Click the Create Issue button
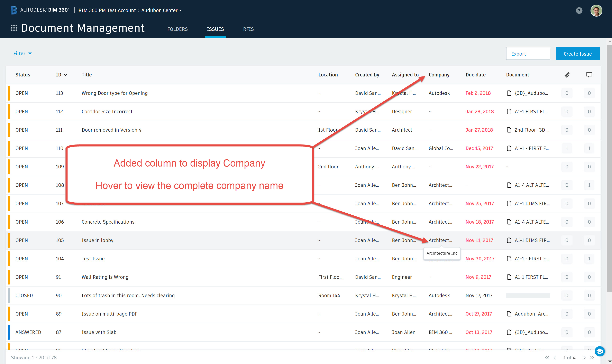 (577, 54)
